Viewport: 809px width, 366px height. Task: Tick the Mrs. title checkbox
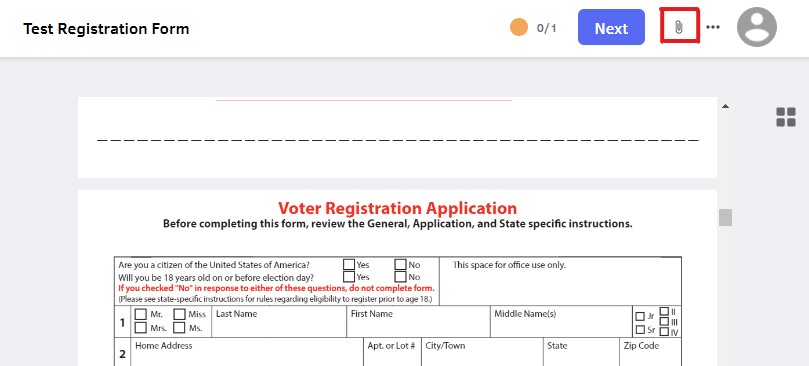tap(140, 327)
